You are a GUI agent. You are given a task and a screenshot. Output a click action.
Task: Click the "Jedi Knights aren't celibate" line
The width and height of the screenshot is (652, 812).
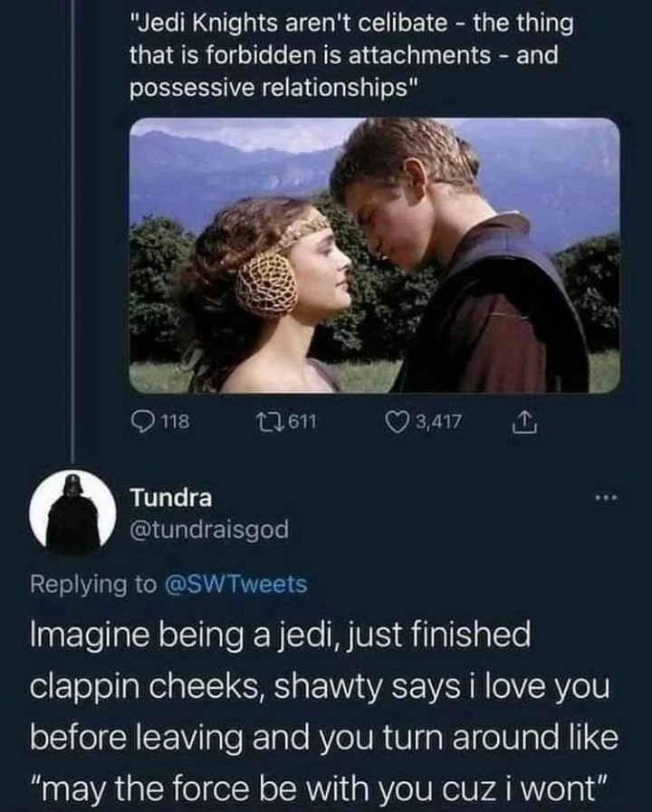(350, 22)
